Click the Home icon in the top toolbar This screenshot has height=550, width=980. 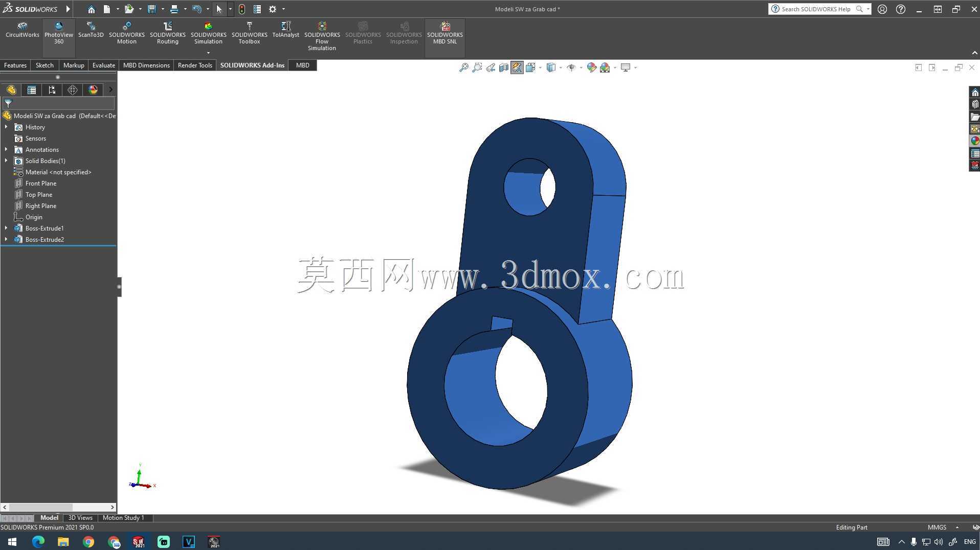(x=91, y=9)
